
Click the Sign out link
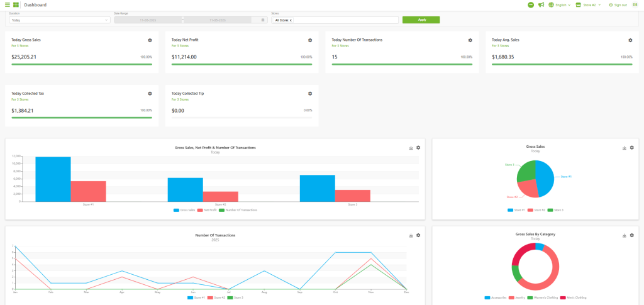point(618,5)
